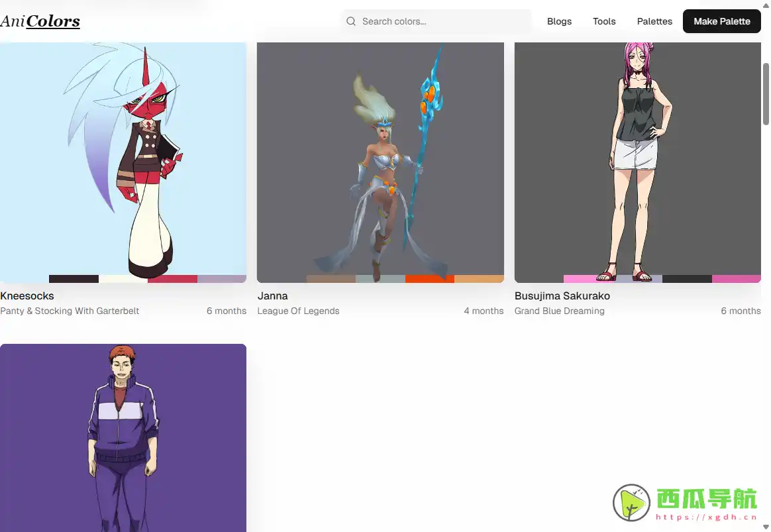Click the Busujima Sakurako title link
The width and height of the screenshot is (771, 532).
[x=562, y=296]
